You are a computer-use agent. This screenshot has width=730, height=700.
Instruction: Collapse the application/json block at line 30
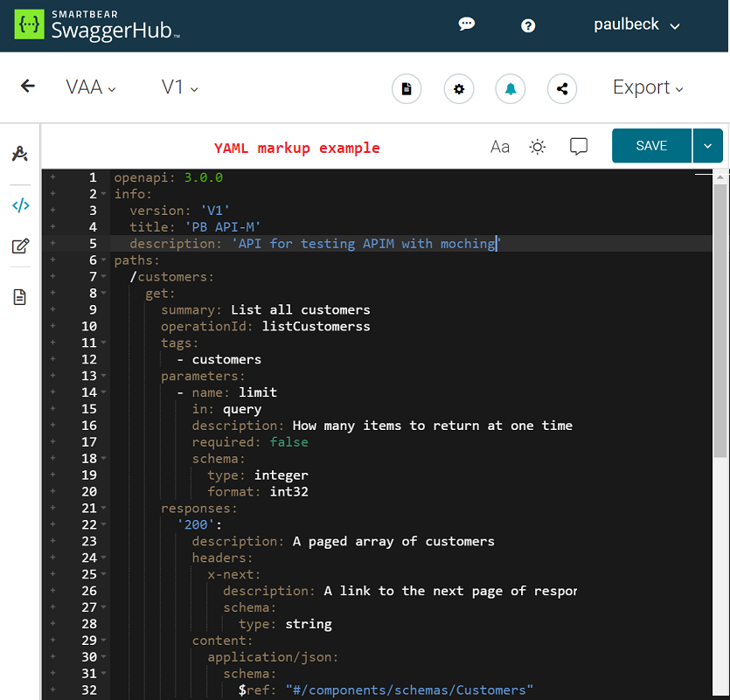pyautogui.click(x=103, y=656)
